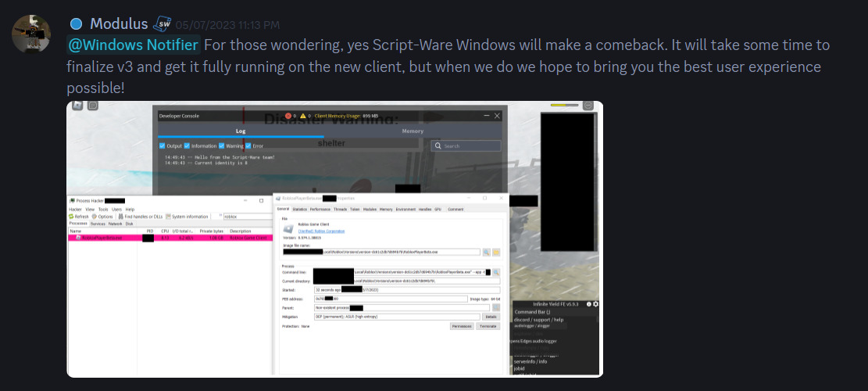The height and width of the screenshot is (391, 868).
Task: Open the Handles tab in properties window
Action: pos(425,210)
